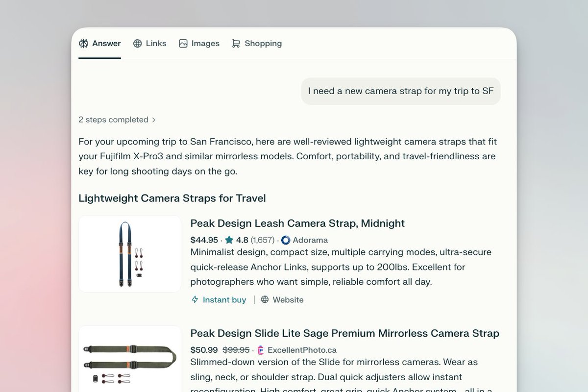Click the Leash strap product thumbnail

(130, 254)
